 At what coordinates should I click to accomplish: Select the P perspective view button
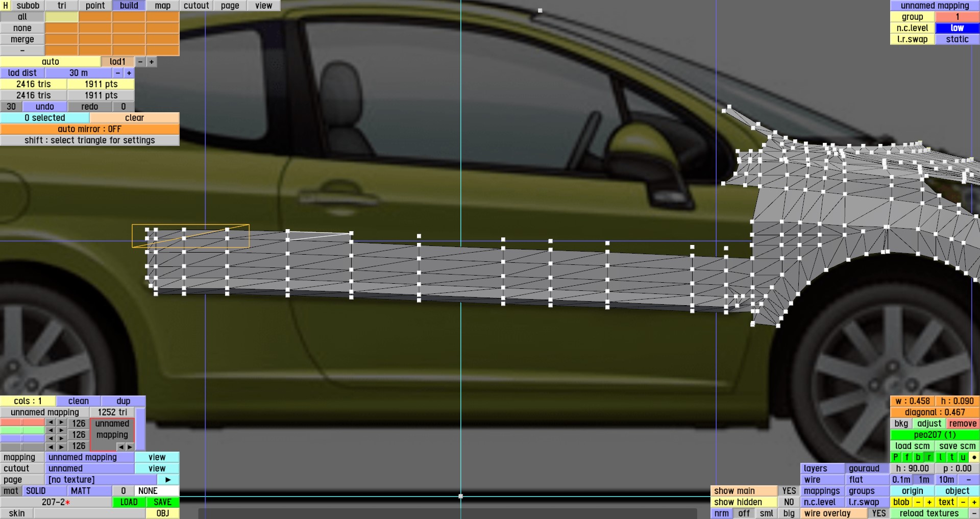[x=896, y=457]
